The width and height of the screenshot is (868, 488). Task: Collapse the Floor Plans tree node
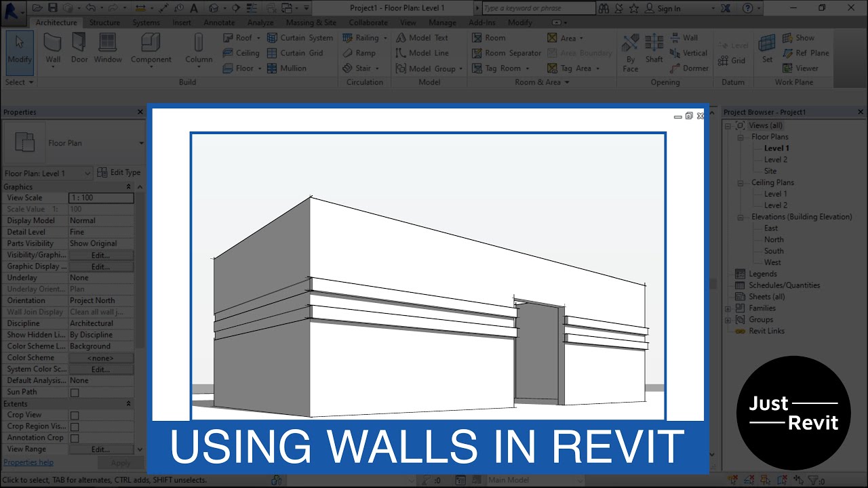pyautogui.click(x=741, y=137)
